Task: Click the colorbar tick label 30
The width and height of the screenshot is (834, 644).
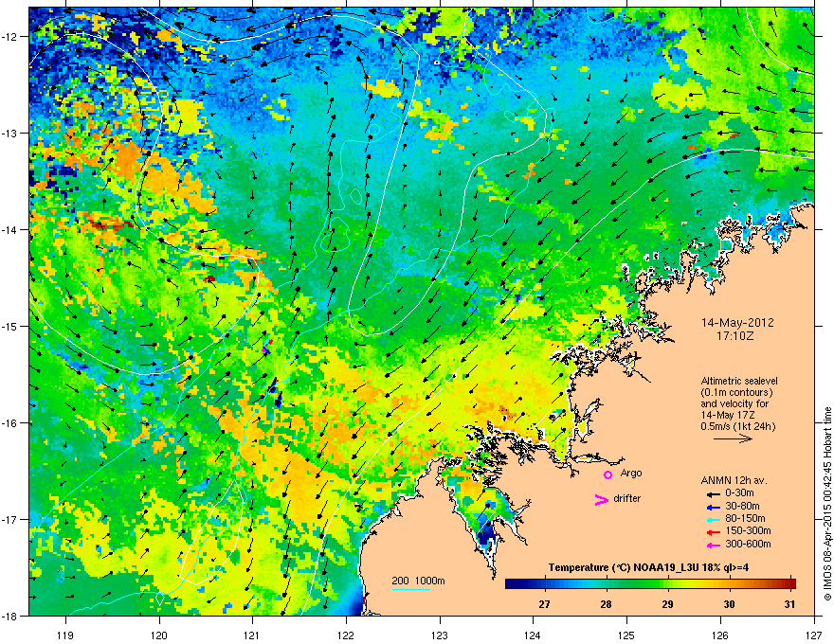Action: pos(729,604)
